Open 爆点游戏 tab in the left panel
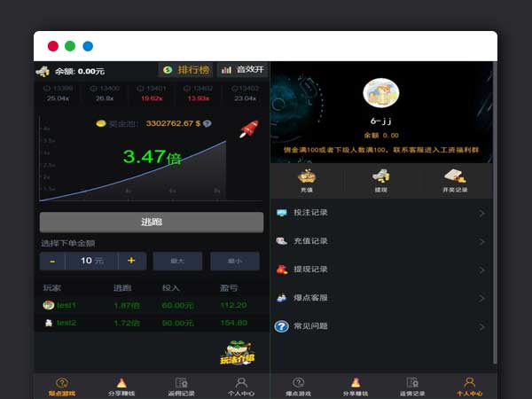 pyautogui.click(x=62, y=387)
